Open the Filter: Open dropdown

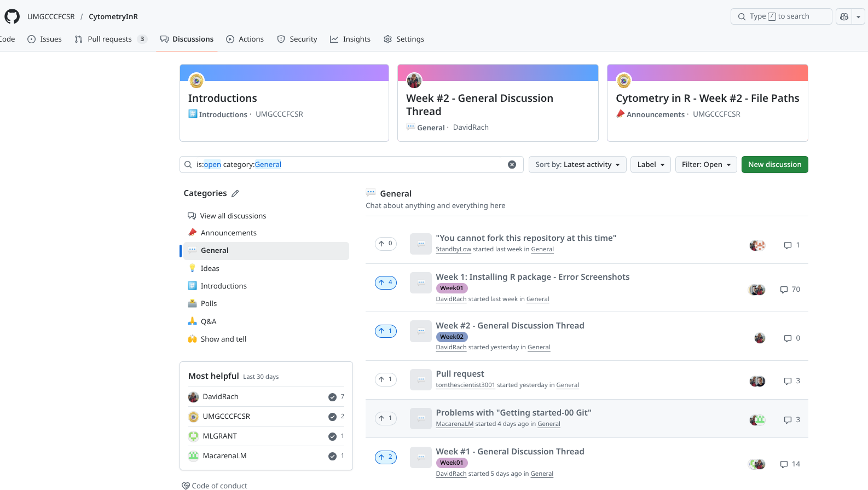[705, 165]
